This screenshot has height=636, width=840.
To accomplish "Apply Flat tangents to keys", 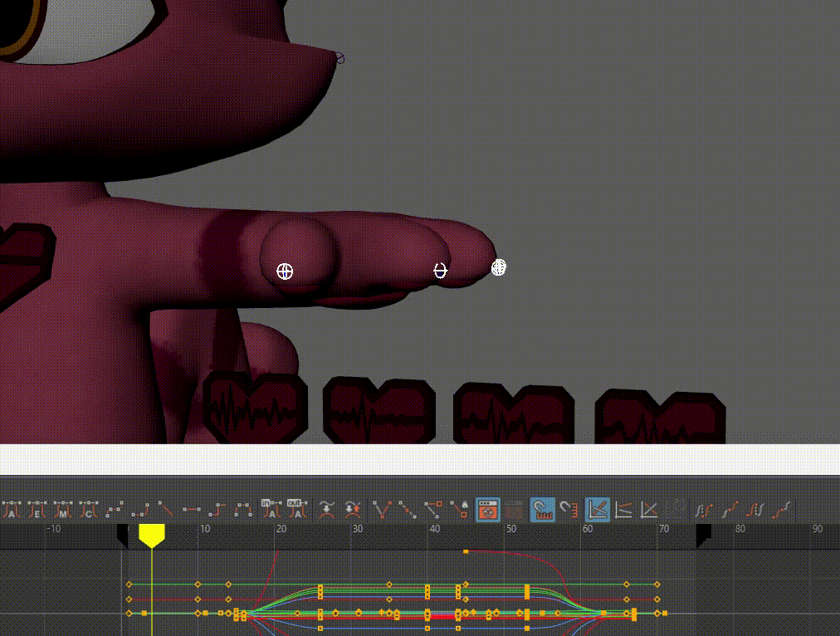I will pyautogui.click(x=192, y=508).
